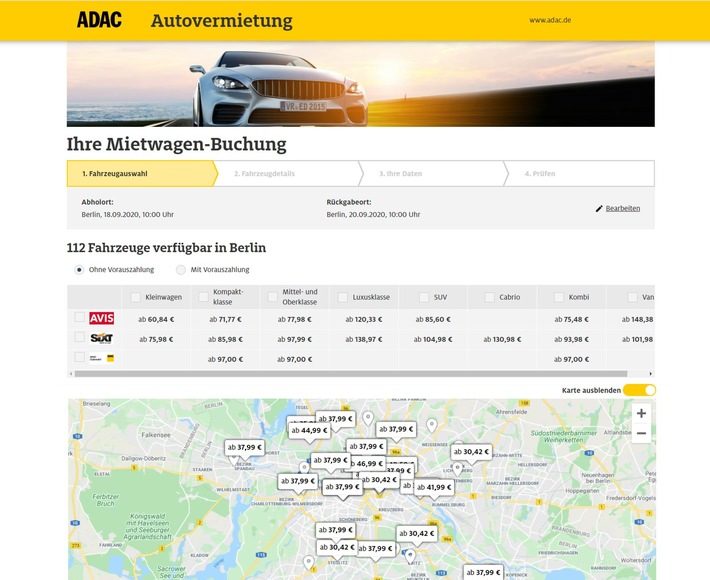Select AVIS Kompaktklasse price ab 71,77 €
710x580 pixels.
225,319
